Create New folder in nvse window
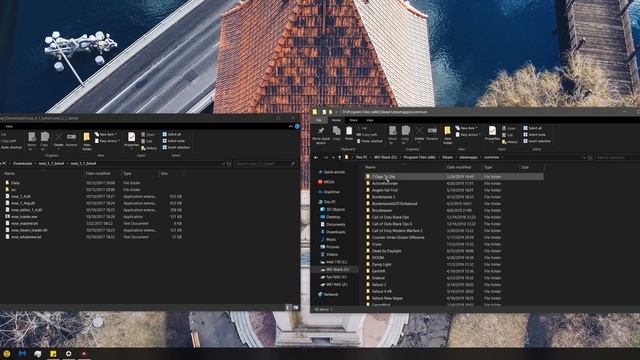 coord(87,141)
